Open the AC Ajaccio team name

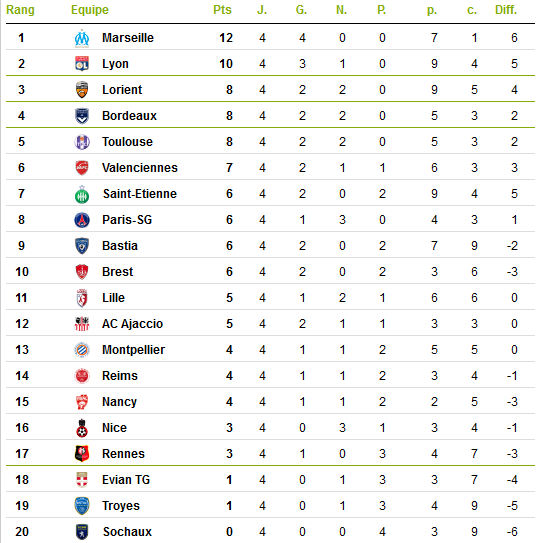[132, 324]
